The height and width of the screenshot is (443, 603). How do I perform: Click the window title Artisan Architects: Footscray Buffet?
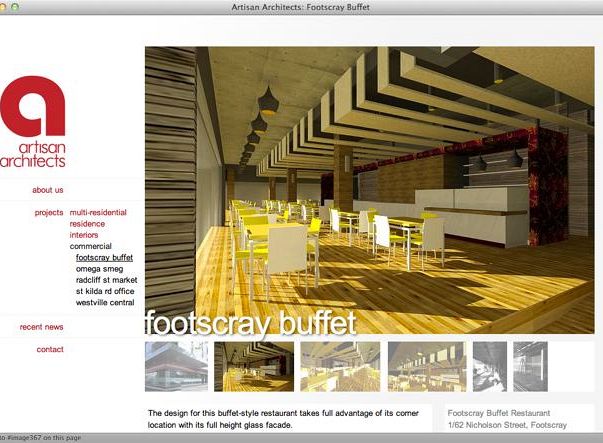click(x=300, y=7)
